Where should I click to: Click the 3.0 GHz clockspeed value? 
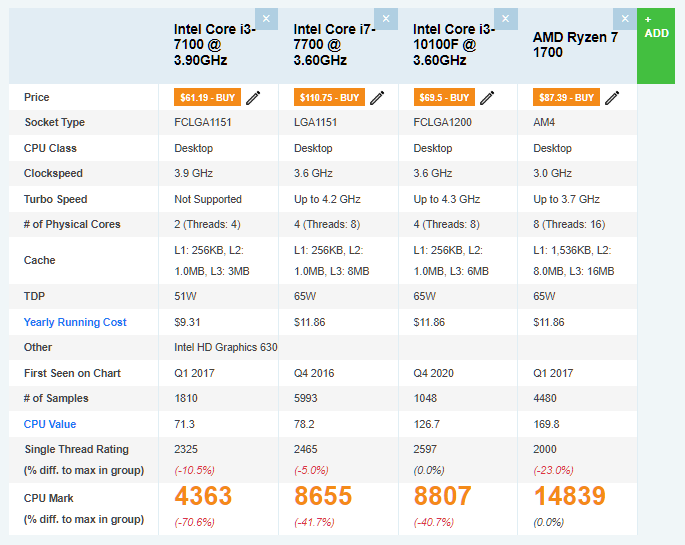[553, 173]
